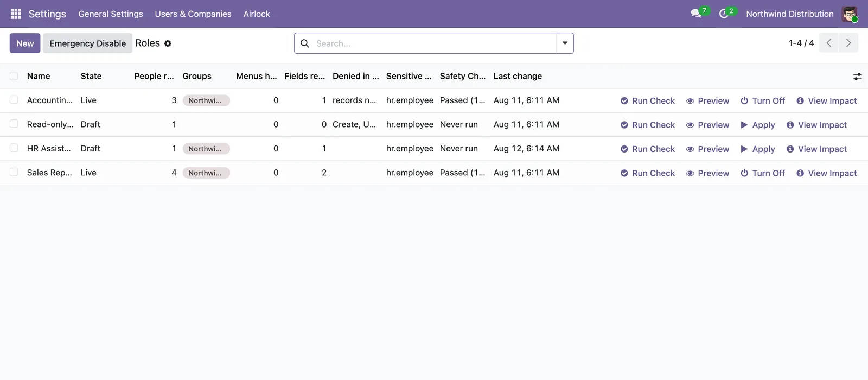Open the activities clock icon

click(x=724, y=14)
